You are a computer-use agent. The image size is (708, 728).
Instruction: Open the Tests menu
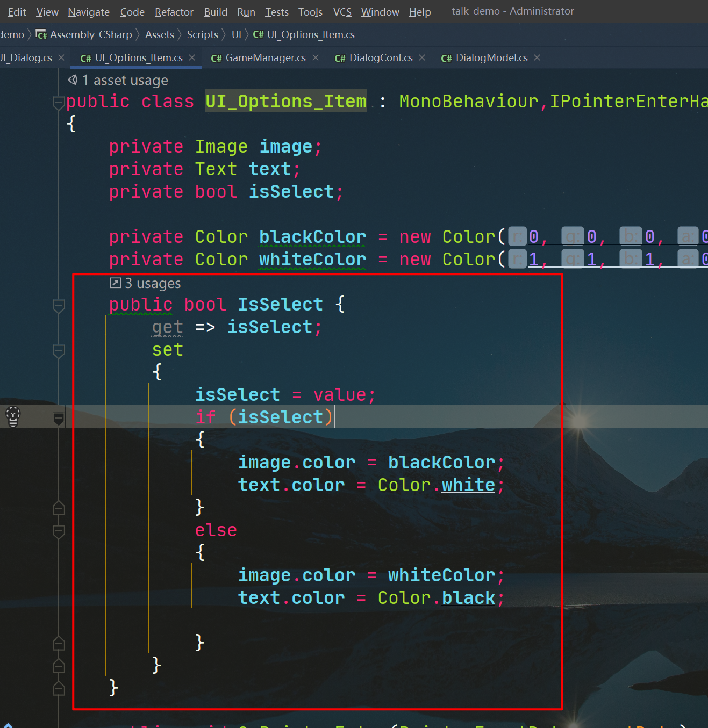coord(276,12)
